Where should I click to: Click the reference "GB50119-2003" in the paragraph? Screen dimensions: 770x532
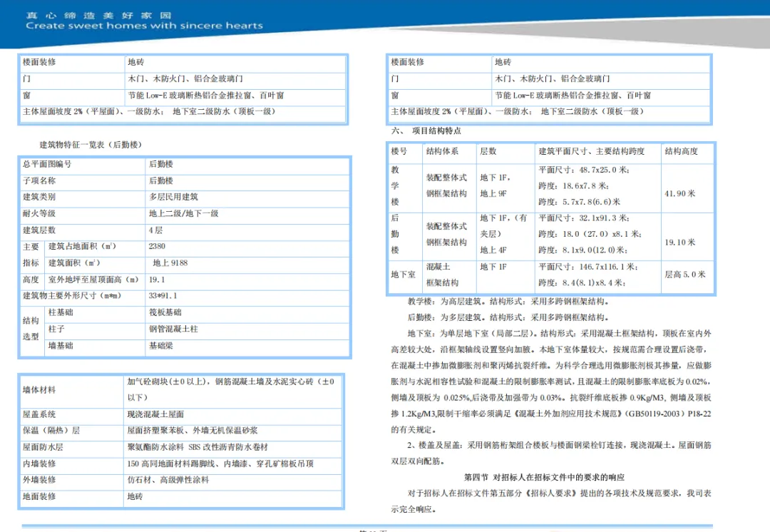tap(652, 414)
